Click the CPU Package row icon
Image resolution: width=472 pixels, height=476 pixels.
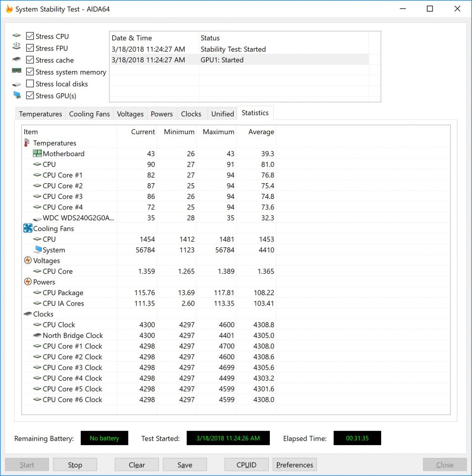[x=37, y=292]
